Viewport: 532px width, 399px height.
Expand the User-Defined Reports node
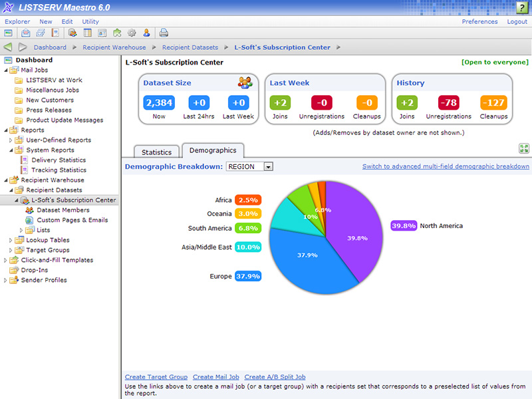[x=11, y=140]
